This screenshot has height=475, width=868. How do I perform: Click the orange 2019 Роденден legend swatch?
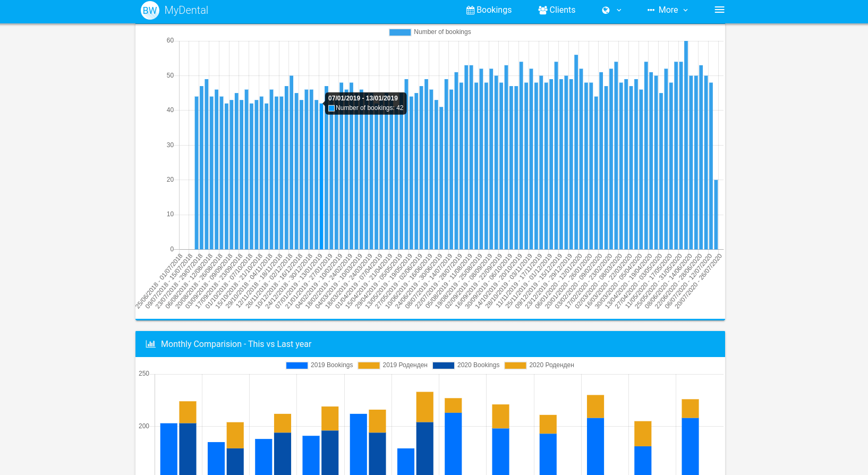click(369, 365)
